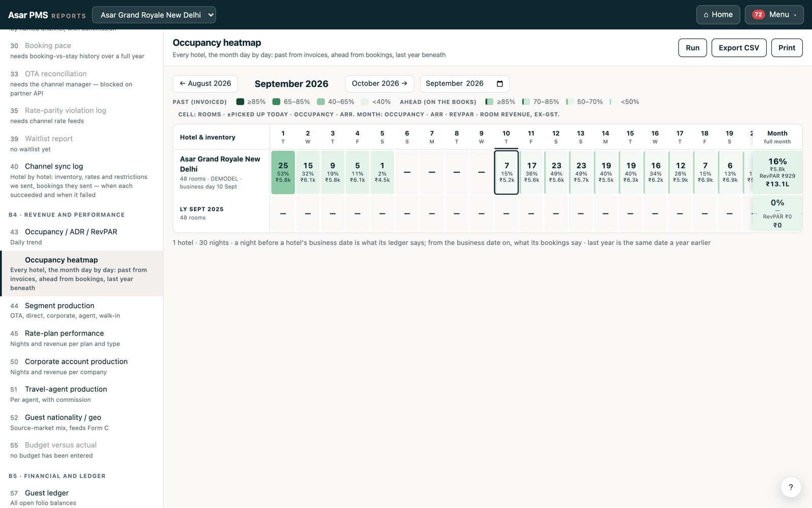The image size is (812, 508).
Task: Click the red 72 notification badge
Action: point(758,15)
